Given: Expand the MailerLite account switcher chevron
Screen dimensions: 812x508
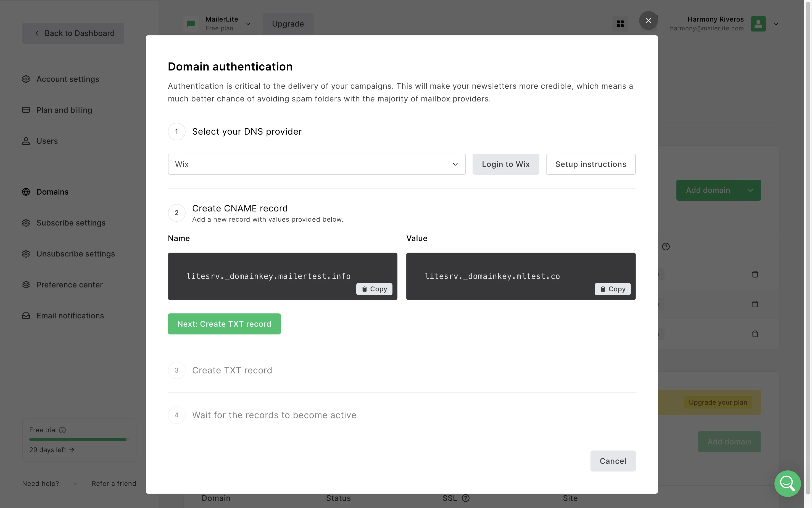Looking at the screenshot, I should coord(248,24).
